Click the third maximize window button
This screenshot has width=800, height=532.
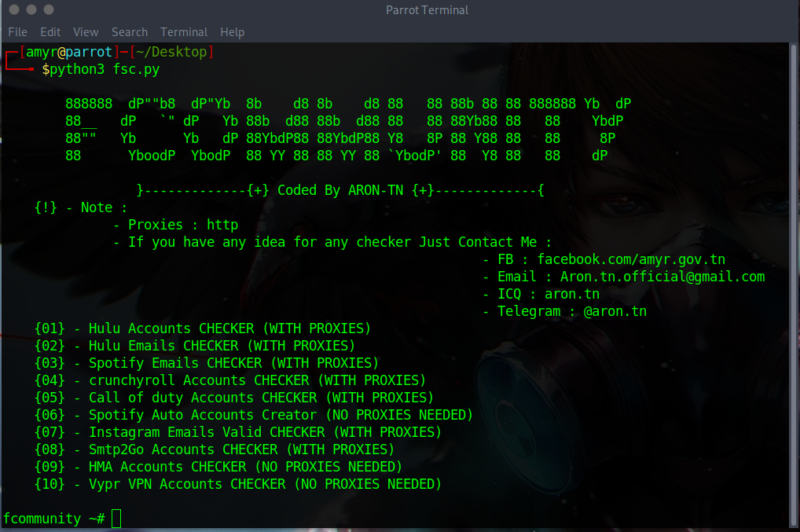(49, 9)
